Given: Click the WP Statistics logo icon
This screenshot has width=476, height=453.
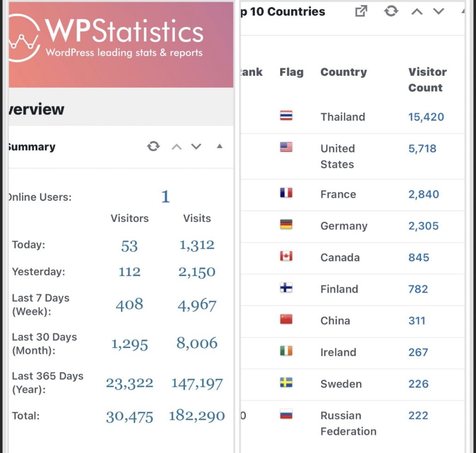Looking at the screenshot, I should (22, 39).
